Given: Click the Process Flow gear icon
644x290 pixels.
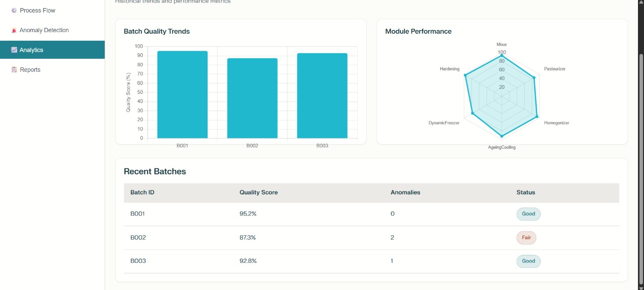Looking at the screenshot, I should (x=14, y=10).
